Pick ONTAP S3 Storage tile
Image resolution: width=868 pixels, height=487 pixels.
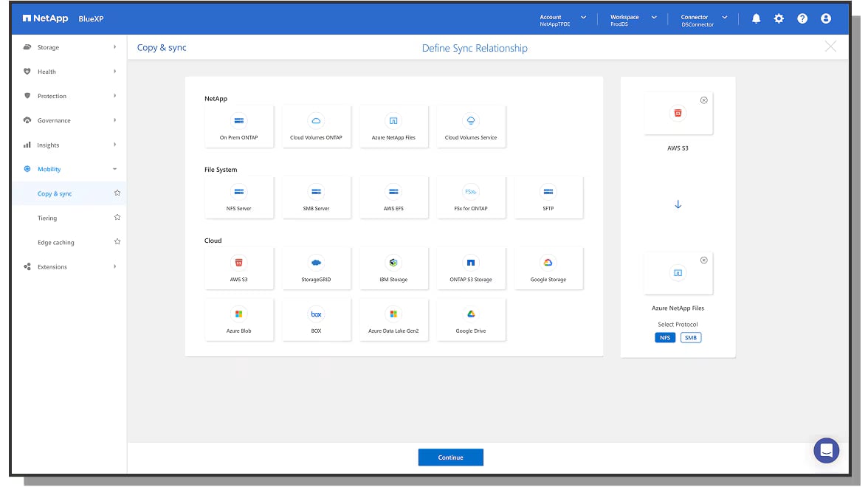tap(471, 269)
